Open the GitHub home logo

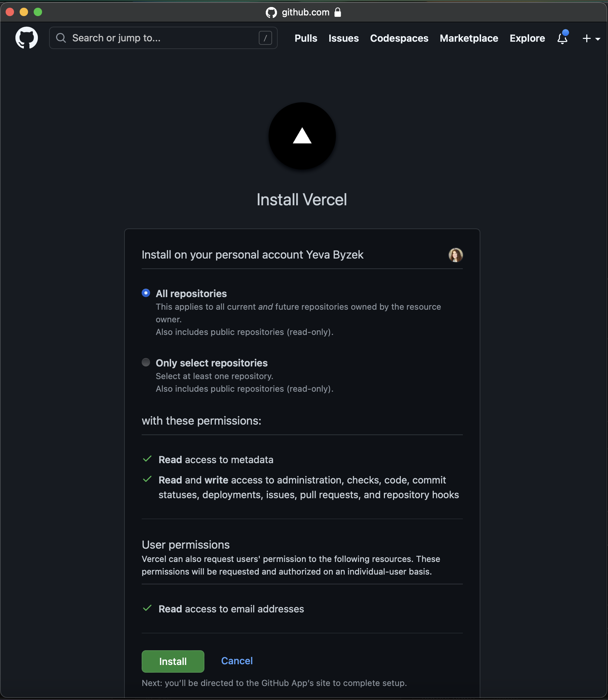[x=27, y=38]
